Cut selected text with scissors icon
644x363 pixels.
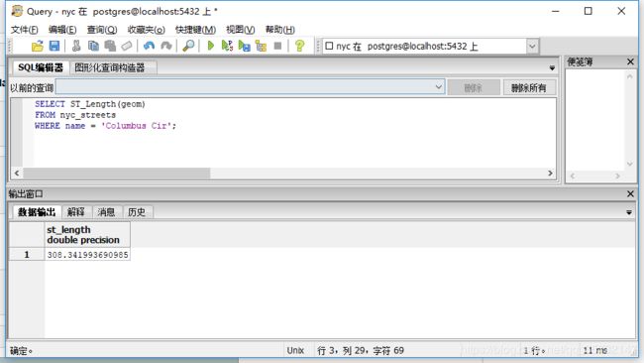[x=76, y=46]
